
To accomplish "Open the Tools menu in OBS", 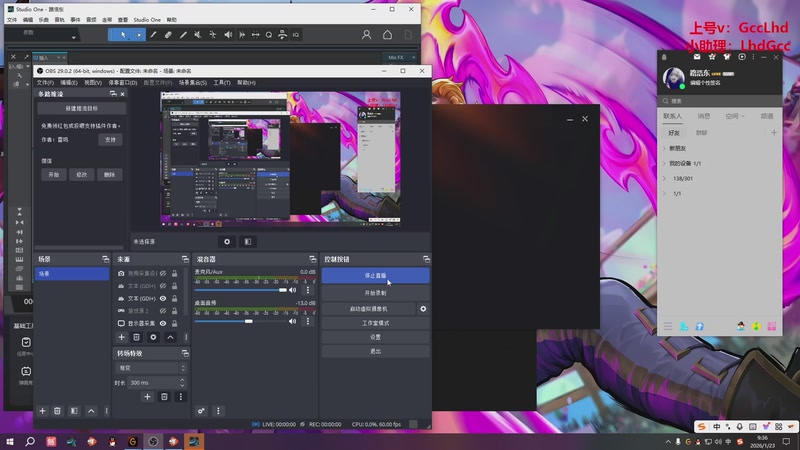I will (x=222, y=83).
